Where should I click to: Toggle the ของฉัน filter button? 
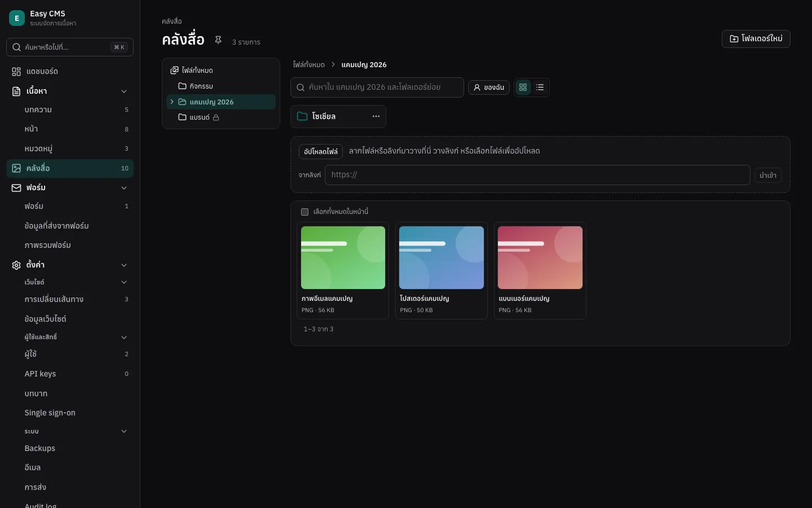[489, 87]
